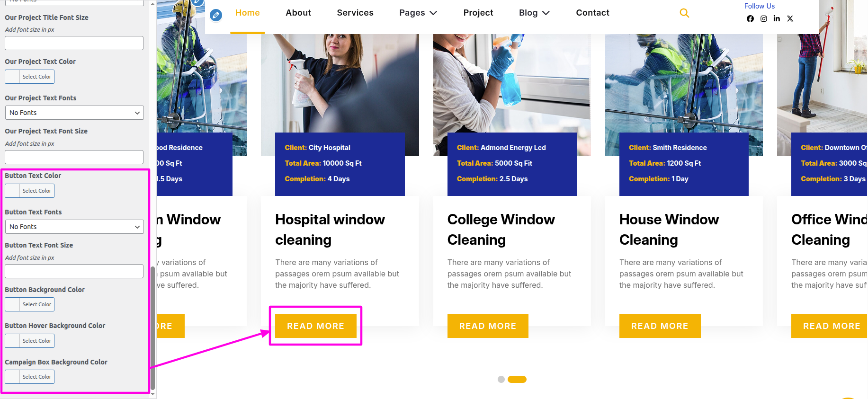This screenshot has width=868, height=399.
Task: Click the Button Text Font Size field
Action: pyautogui.click(x=74, y=271)
